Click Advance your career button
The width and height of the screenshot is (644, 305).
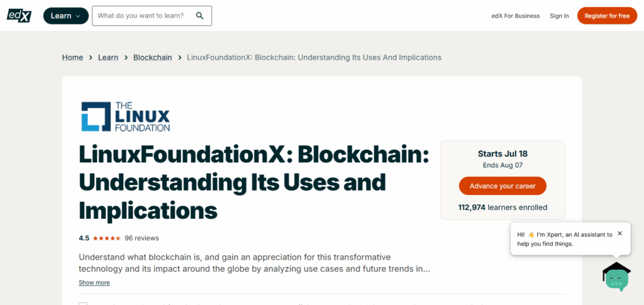coord(502,186)
